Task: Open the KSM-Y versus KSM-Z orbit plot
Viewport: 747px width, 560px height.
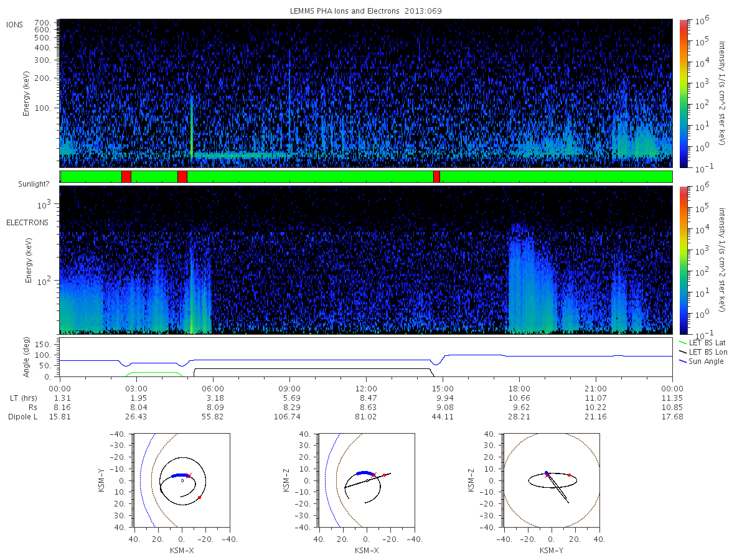Action: [552, 480]
